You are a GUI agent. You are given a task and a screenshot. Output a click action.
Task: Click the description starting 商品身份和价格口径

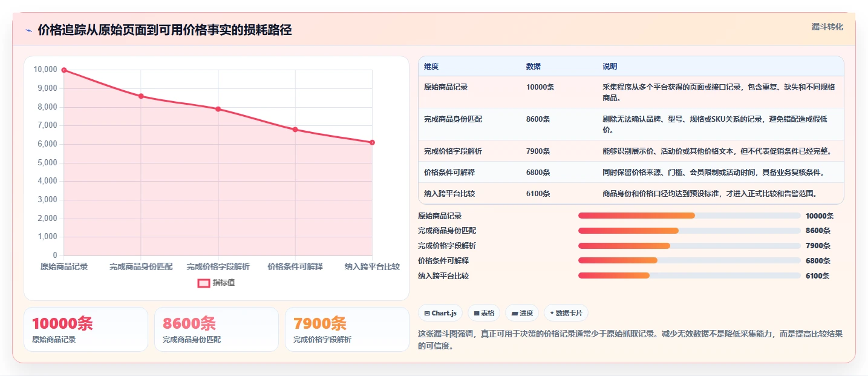pyautogui.click(x=710, y=194)
